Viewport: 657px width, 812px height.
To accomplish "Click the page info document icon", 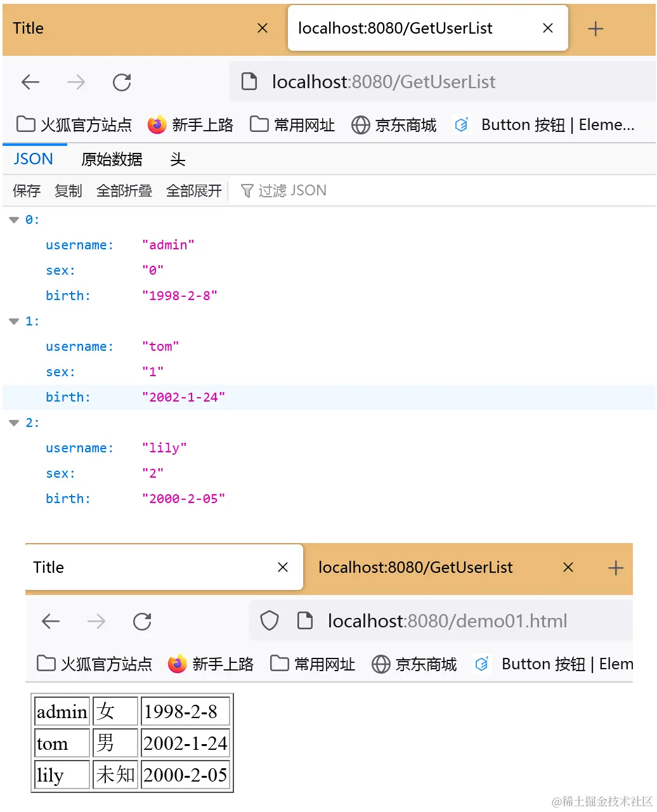I will [249, 82].
